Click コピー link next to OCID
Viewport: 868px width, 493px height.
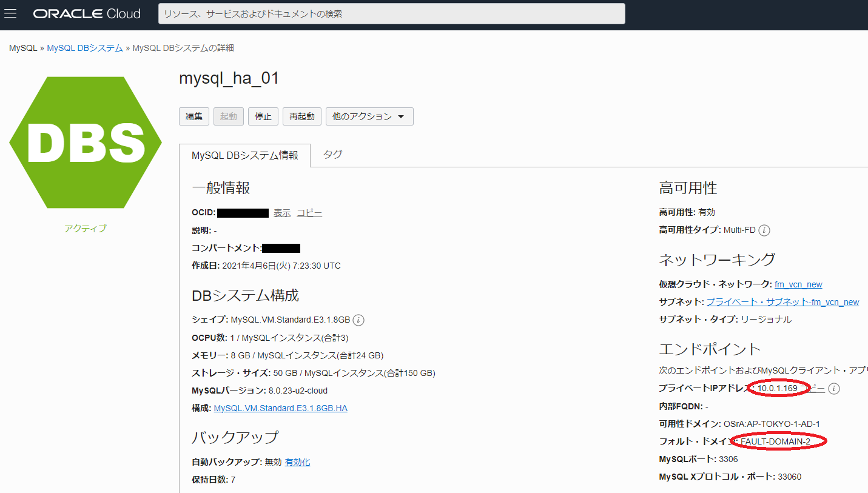[x=309, y=213]
